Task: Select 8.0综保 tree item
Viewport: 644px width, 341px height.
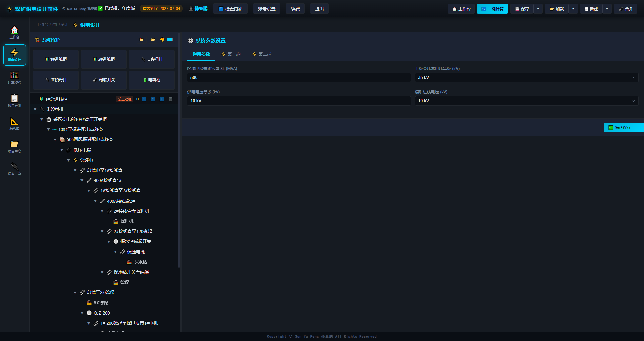Action: coord(101,303)
